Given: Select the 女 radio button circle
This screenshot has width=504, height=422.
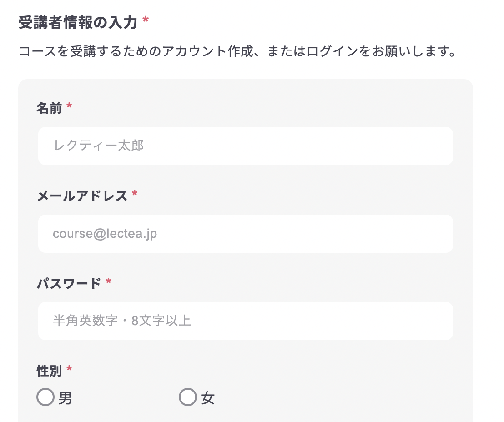Looking at the screenshot, I should 188,397.
